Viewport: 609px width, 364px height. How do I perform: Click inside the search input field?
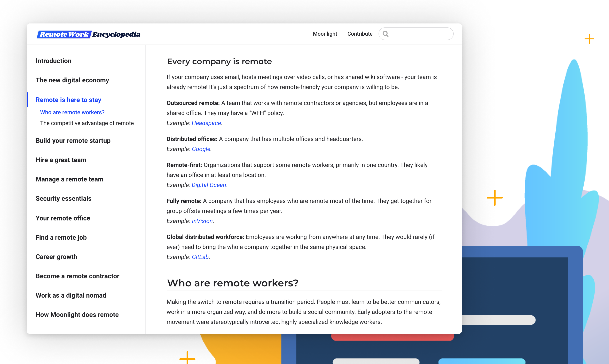pyautogui.click(x=418, y=34)
